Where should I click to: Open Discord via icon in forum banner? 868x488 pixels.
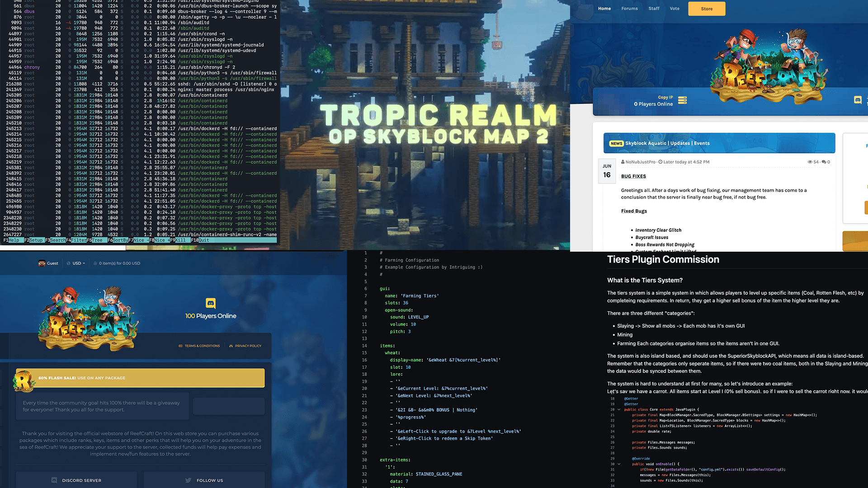tap(858, 100)
